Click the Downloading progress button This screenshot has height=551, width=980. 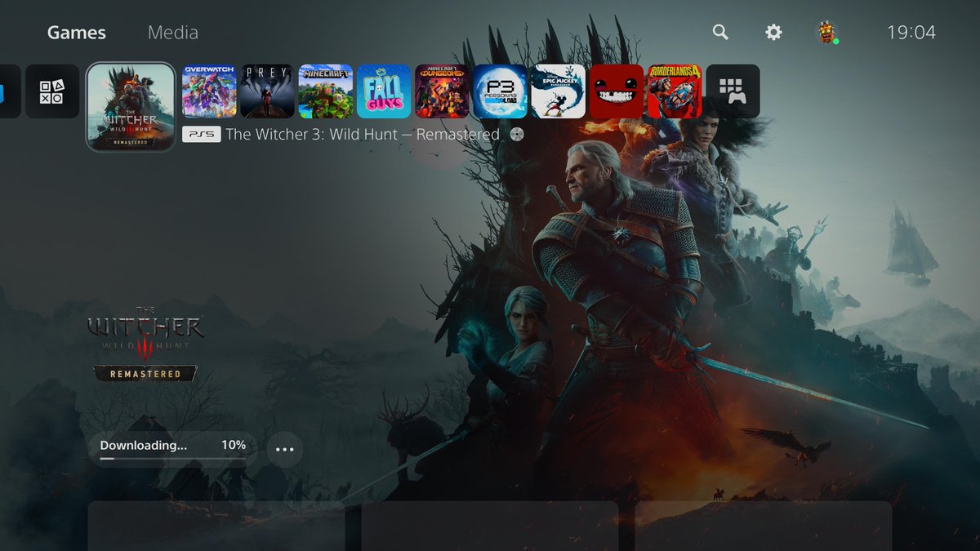(x=172, y=449)
